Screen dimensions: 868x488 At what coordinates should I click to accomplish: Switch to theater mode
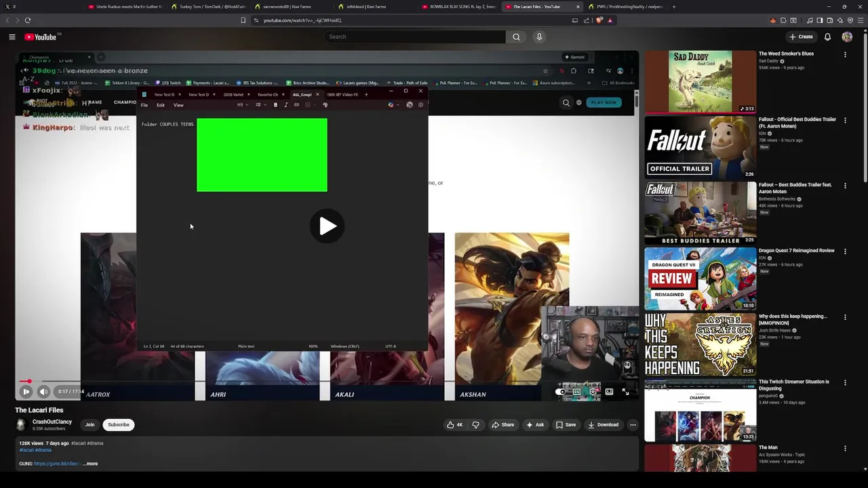(609, 391)
